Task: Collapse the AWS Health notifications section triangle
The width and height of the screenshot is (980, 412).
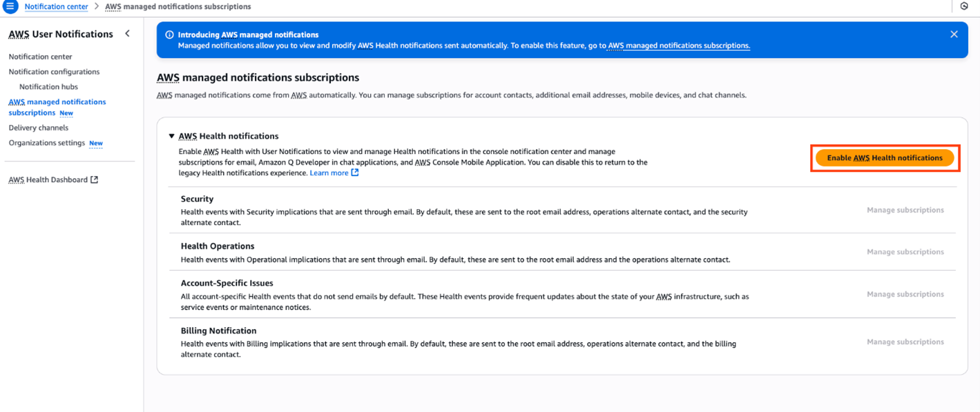Action: 171,136
